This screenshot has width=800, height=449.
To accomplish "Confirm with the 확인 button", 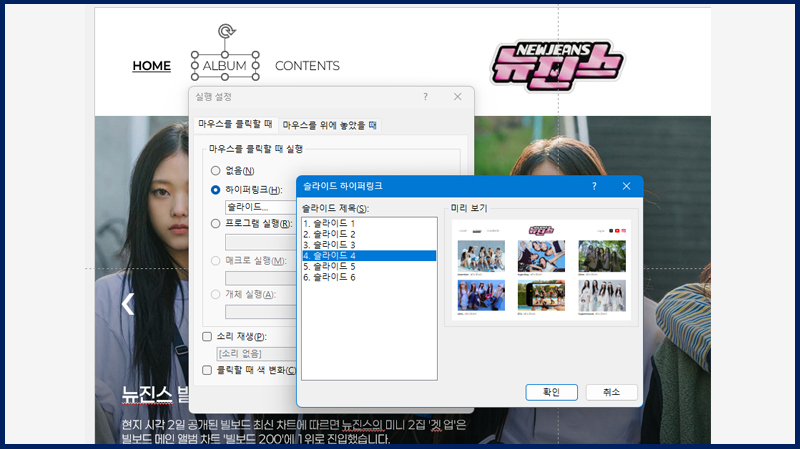I will tap(552, 392).
